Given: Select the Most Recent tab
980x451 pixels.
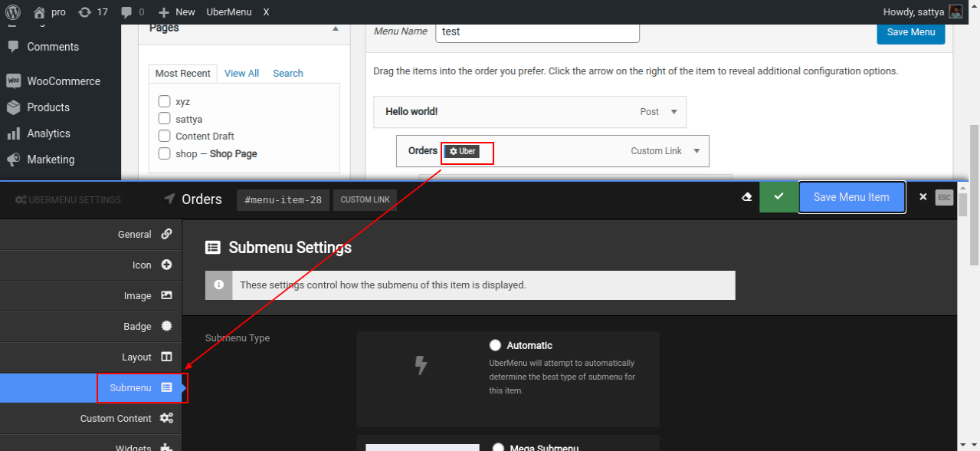Looking at the screenshot, I should pos(182,74).
